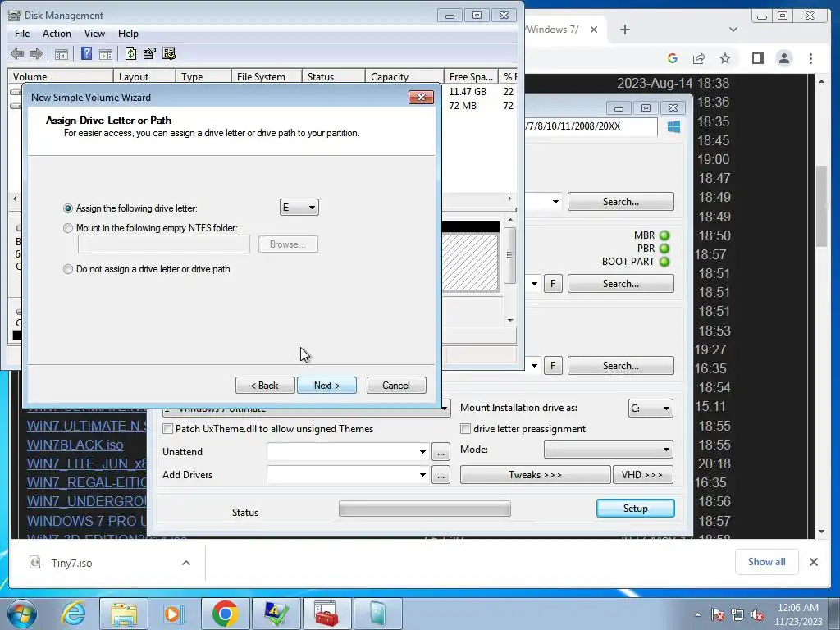Click the Windows logo icon in WinNTSetup
This screenshot has width=840, height=630.
click(673, 126)
